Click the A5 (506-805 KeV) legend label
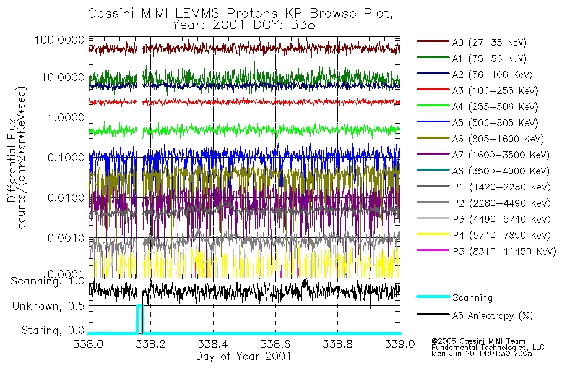The width and height of the screenshot is (588, 371). [495, 123]
